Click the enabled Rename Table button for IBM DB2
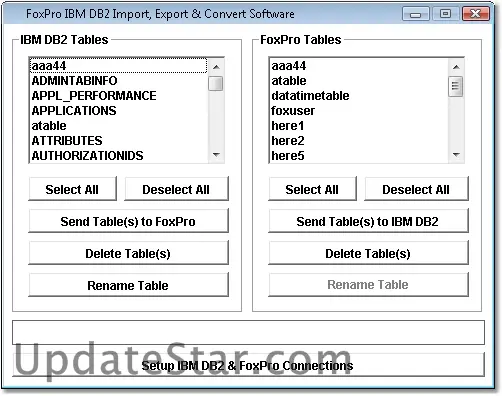502x396 pixels. (128, 285)
